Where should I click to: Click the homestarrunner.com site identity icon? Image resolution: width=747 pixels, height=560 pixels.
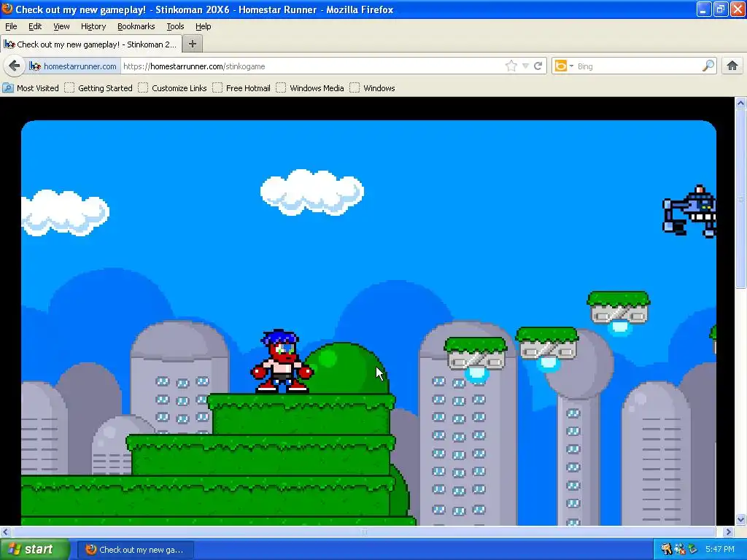(x=34, y=66)
